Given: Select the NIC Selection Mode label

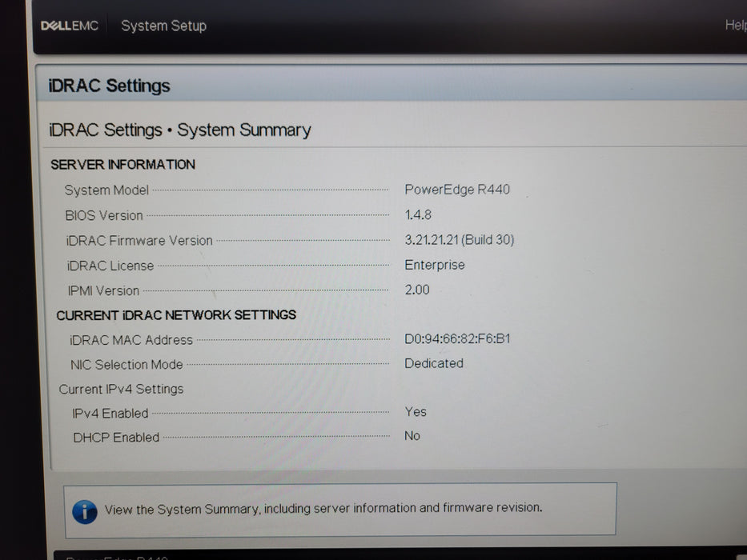Looking at the screenshot, I should pyautogui.click(x=127, y=365).
